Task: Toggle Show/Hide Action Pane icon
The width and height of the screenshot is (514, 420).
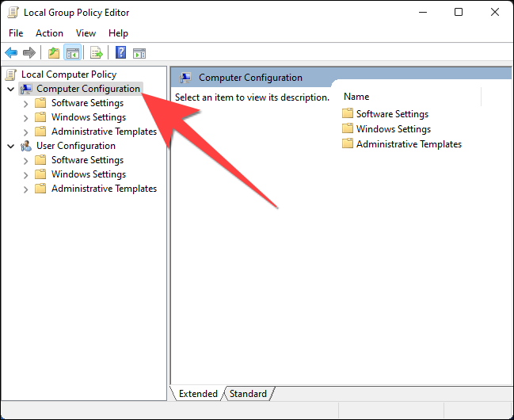Action: pos(139,53)
